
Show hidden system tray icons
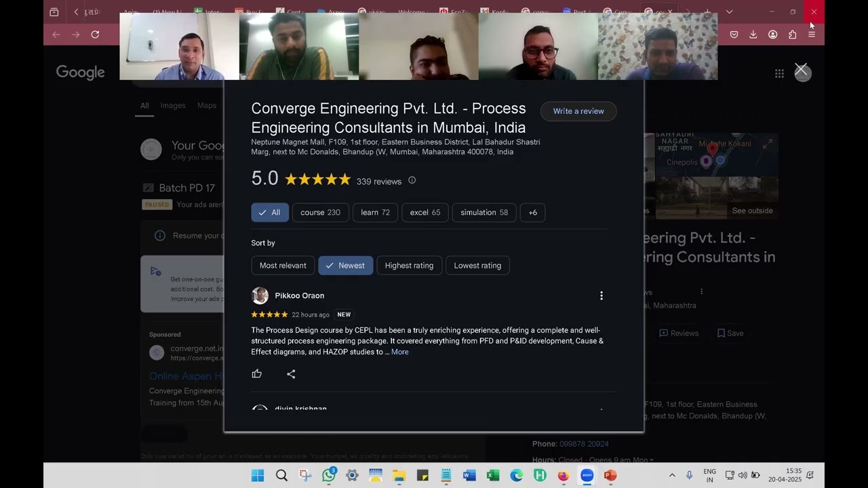672,475
